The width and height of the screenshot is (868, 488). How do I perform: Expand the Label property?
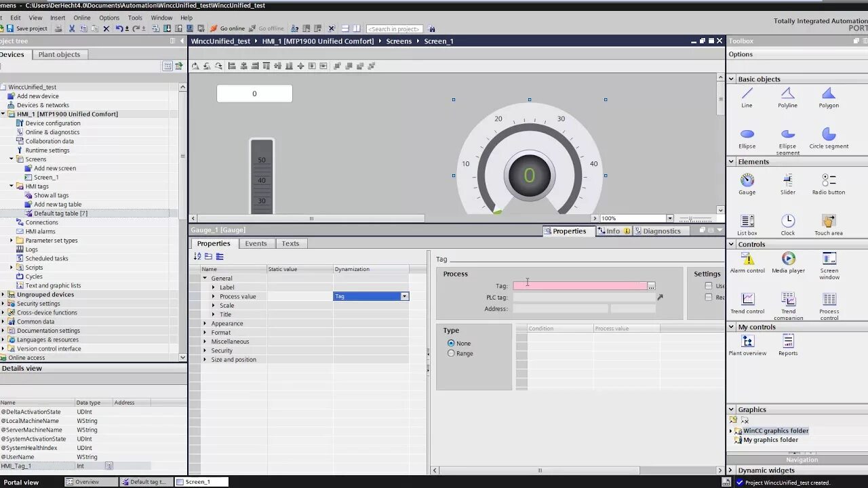213,287
